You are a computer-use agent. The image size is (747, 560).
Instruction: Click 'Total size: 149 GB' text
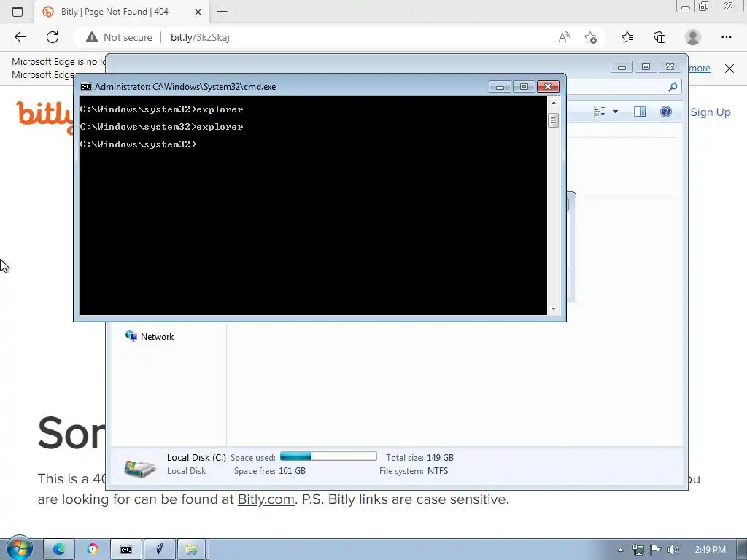419,458
